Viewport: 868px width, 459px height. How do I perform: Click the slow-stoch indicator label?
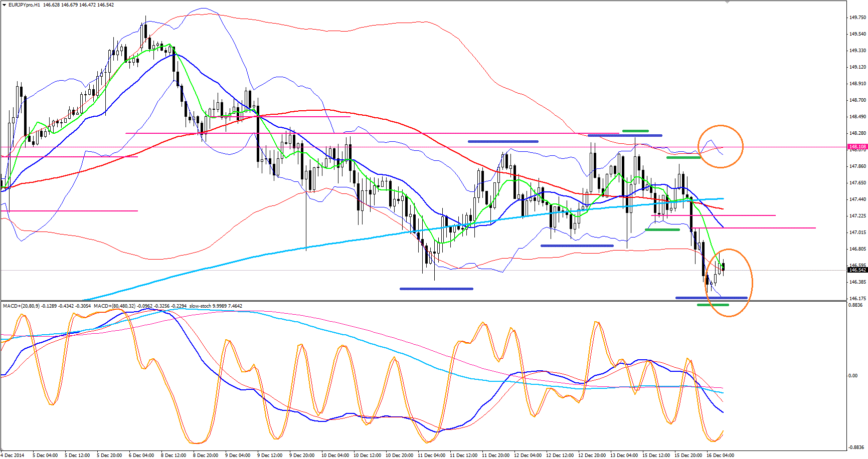tap(201, 306)
